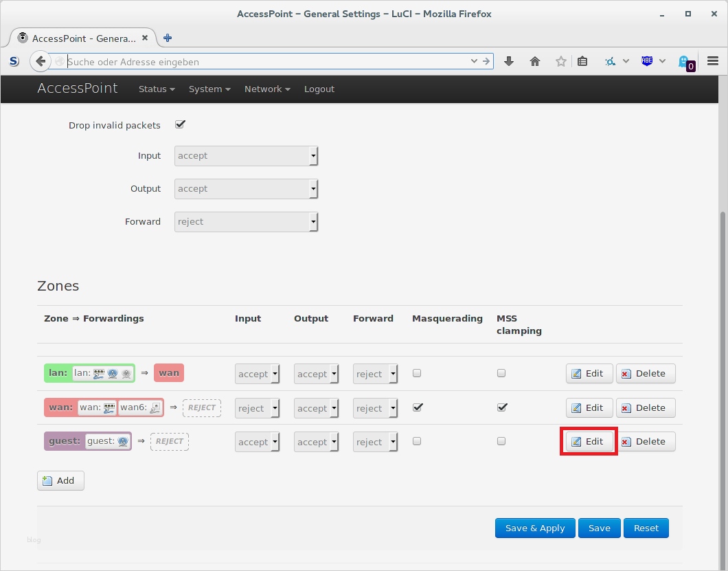This screenshot has width=728, height=571.
Task: Delete the guest firewall zone
Action: [645, 441]
